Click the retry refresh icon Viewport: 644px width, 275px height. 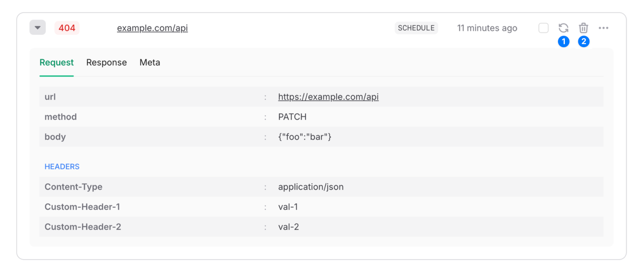coord(563,28)
